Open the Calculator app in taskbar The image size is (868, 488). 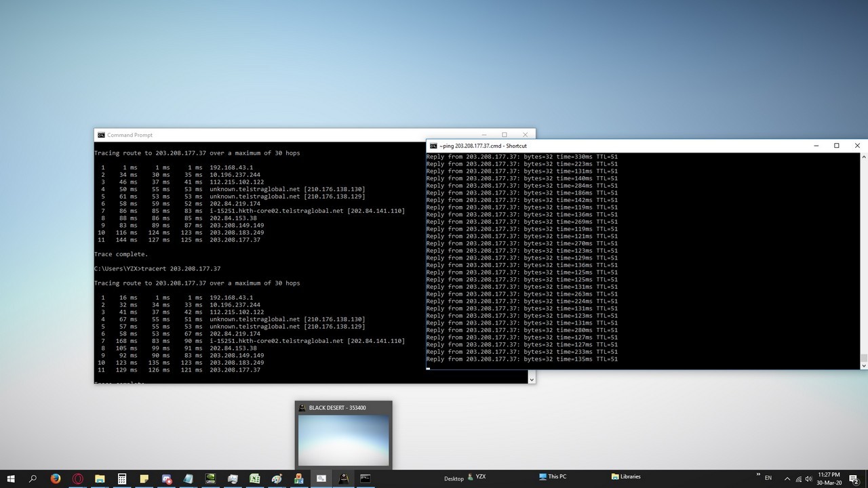[122, 479]
